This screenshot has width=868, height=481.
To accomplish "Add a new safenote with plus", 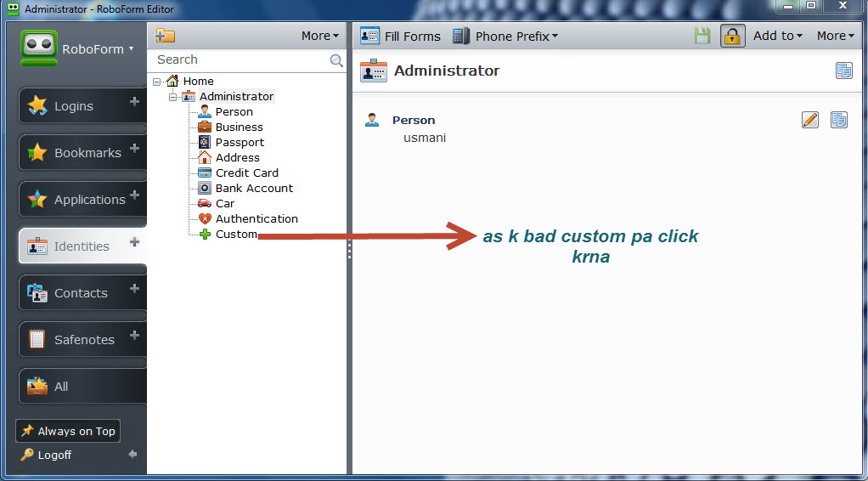I will [134, 335].
